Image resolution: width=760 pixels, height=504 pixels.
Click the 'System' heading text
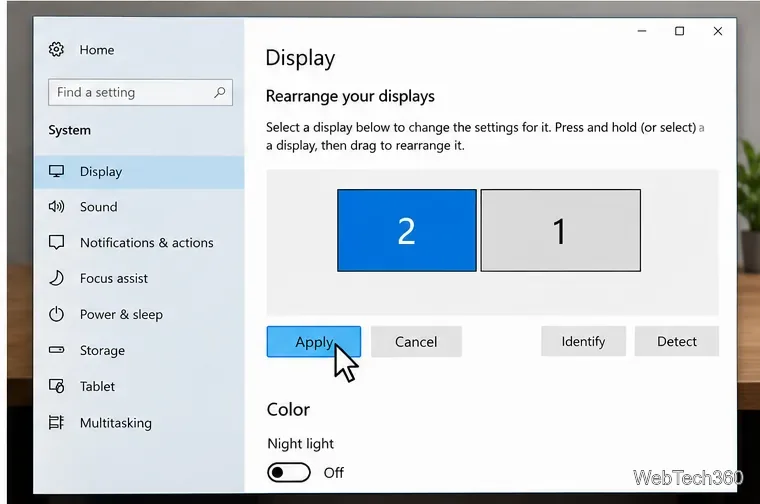69,130
